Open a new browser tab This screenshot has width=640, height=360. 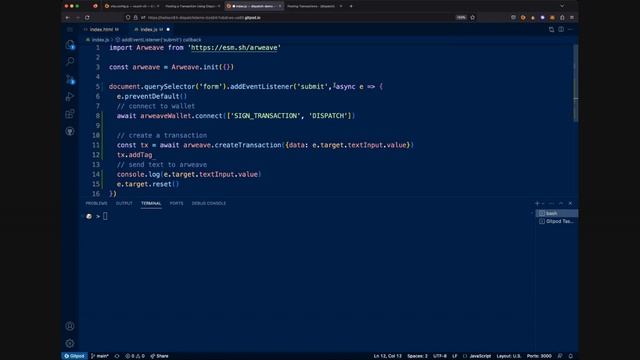click(x=351, y=6)
